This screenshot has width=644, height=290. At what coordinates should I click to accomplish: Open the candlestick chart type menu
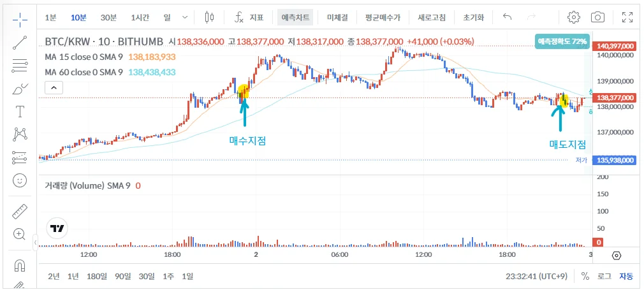point(210,17)
